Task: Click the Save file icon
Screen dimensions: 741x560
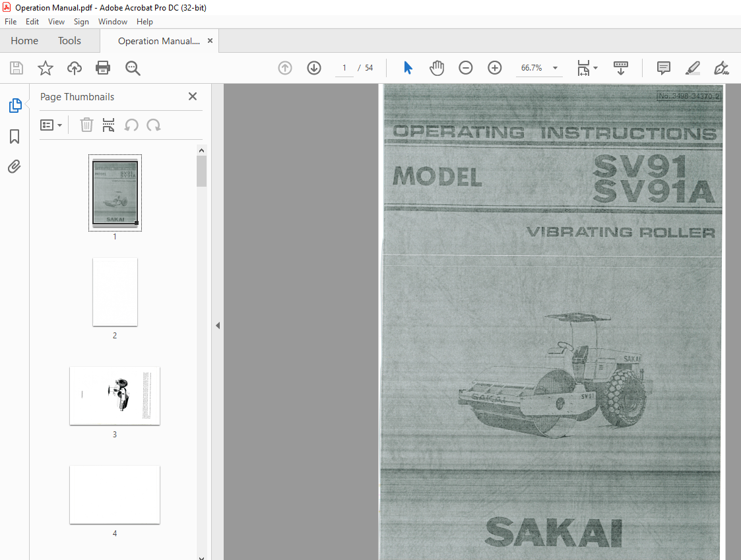Action: (x=16, y=68)
